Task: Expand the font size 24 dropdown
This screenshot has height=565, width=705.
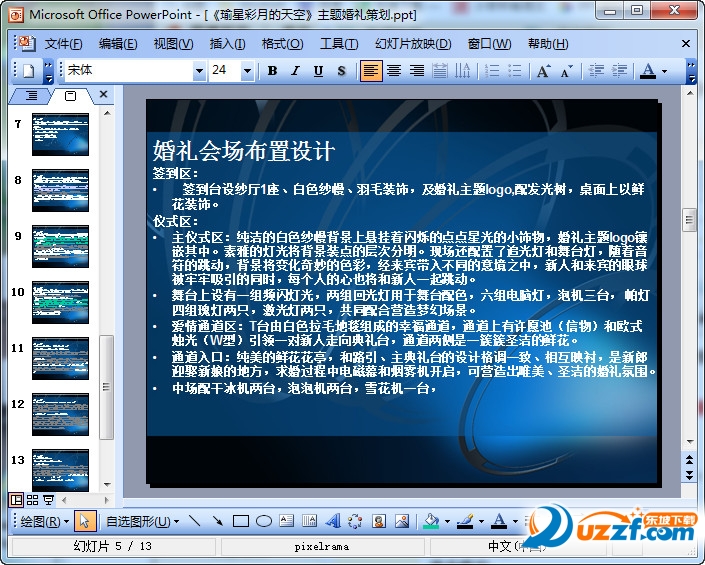Action: click(x=247, y=71)
